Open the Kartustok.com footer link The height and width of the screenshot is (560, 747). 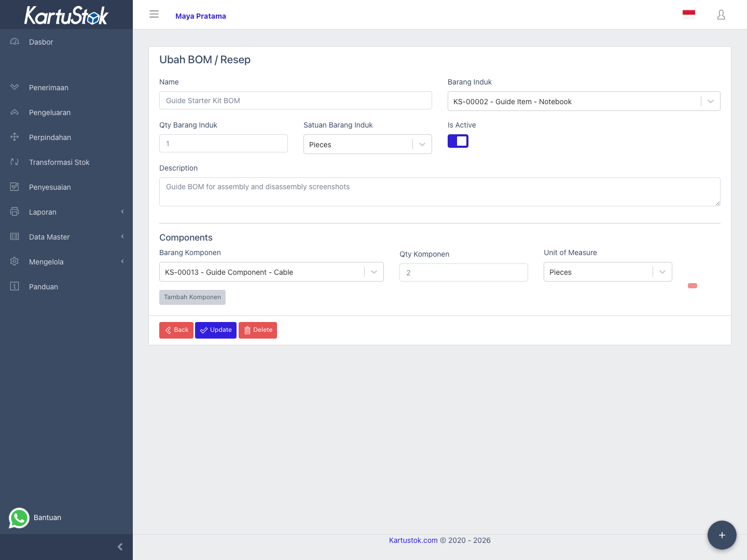[x=413, y=540]
